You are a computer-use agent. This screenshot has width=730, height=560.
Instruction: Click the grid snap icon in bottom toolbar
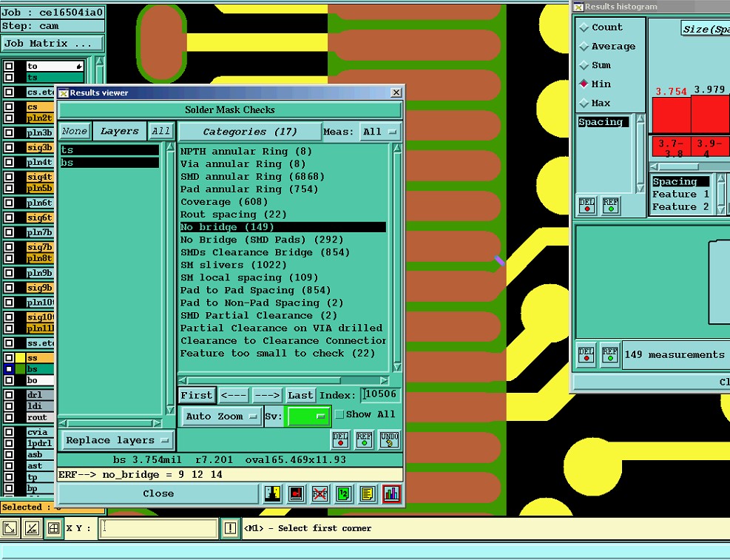[x=53, y=528]
